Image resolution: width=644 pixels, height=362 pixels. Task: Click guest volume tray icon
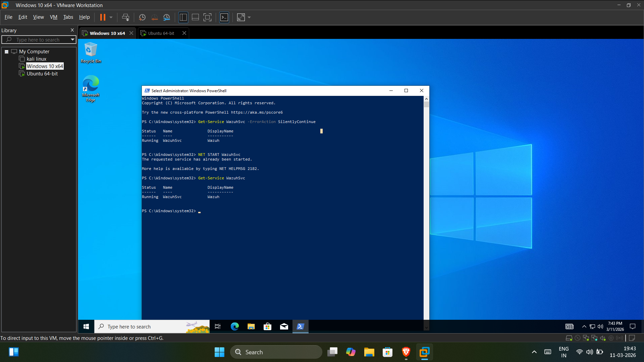pyautogui.click(x=600, y=326)
